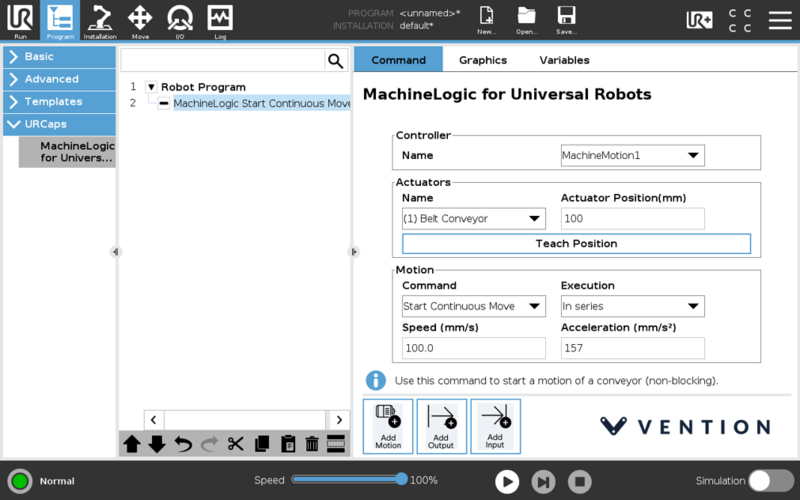
Task: Copy the selected program node
Action: tap(262, 444)
